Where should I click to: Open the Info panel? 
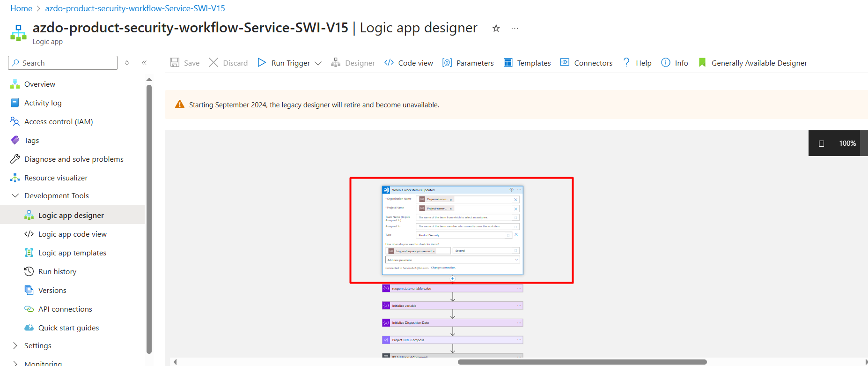(674, 63)
